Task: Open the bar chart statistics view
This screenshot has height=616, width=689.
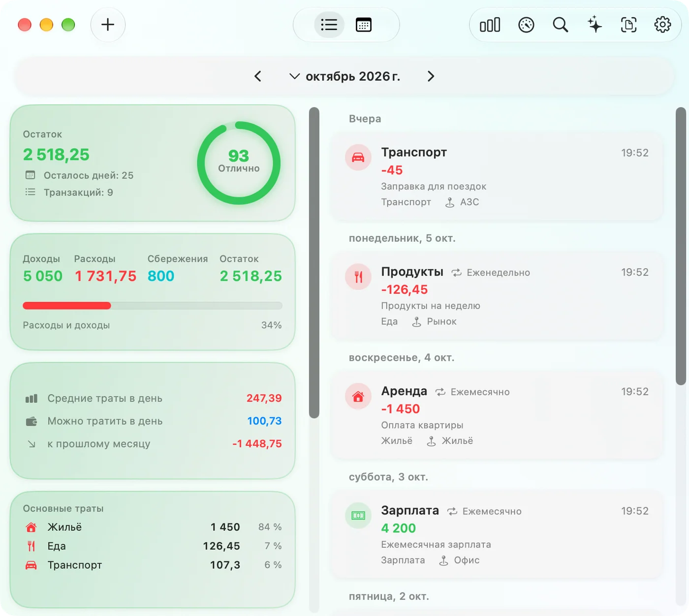Action: (490, 25)
